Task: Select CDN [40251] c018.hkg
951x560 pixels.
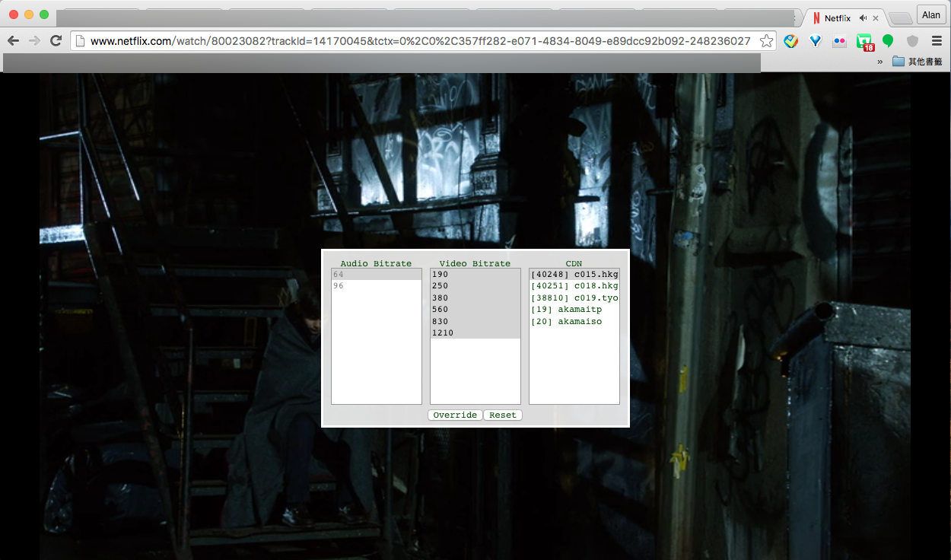Action: 574,286
